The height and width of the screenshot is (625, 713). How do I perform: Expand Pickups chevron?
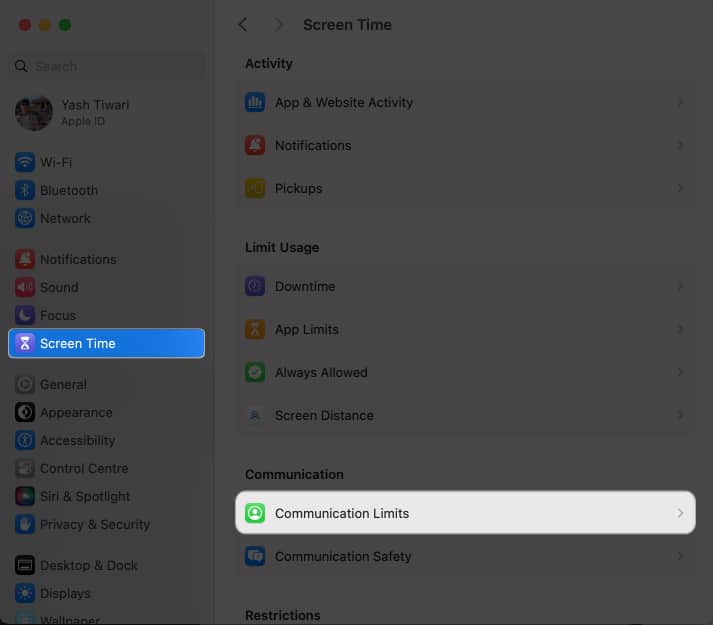680,188
